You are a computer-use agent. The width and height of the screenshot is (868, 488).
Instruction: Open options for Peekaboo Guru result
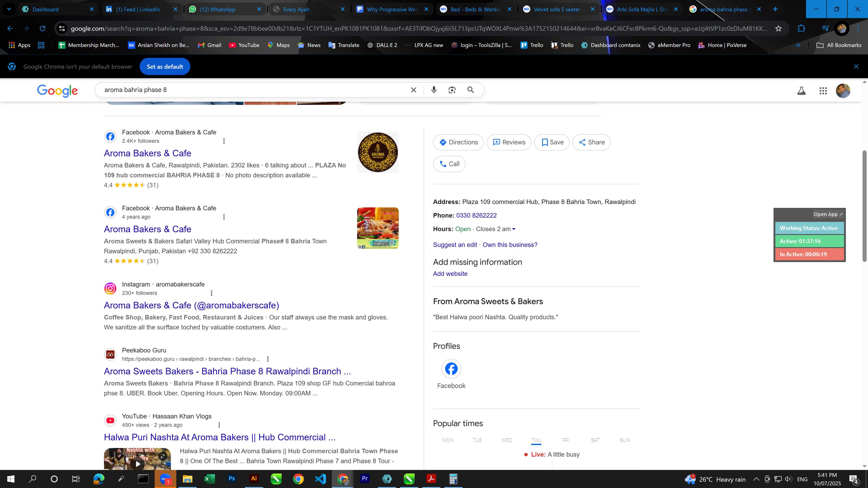click(x=268, y=359)
